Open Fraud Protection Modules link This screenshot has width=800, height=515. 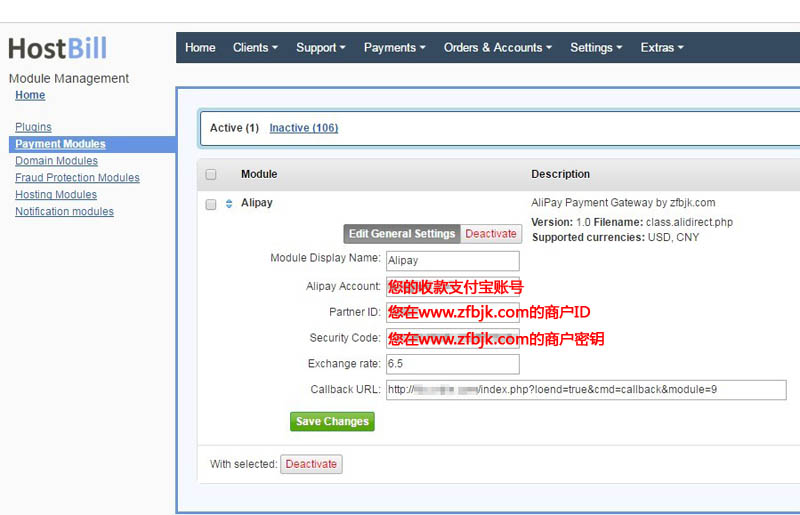(77, 178)
